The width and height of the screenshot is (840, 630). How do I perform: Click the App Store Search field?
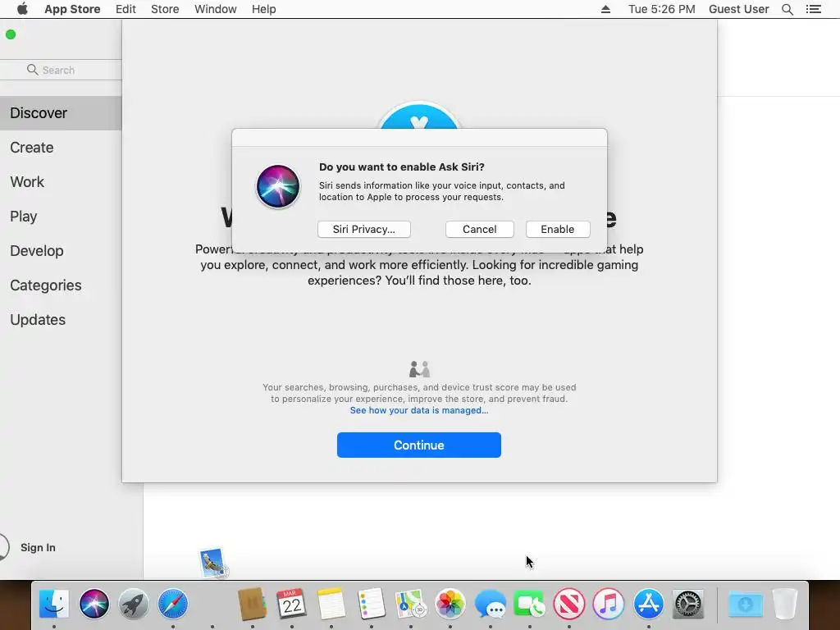[61, 71]
